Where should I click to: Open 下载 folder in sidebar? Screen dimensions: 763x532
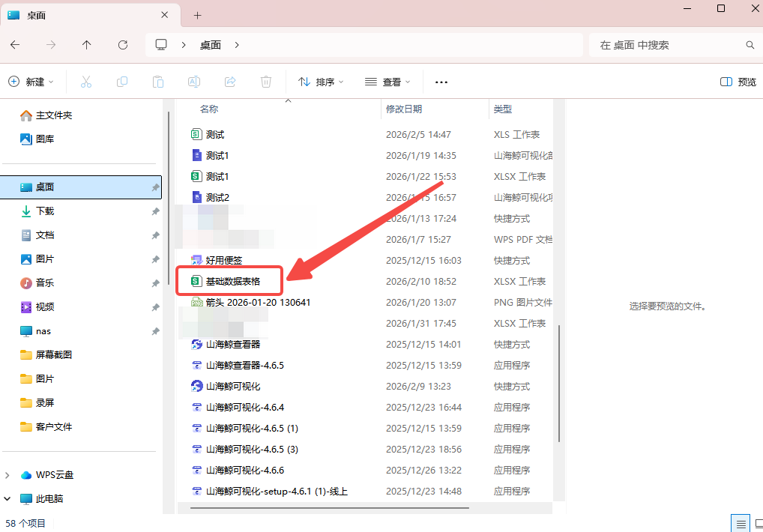[45, 211]
